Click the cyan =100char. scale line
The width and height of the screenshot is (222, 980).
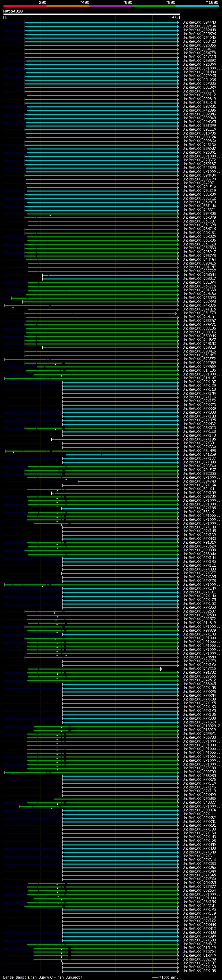[x=155, y=977]
